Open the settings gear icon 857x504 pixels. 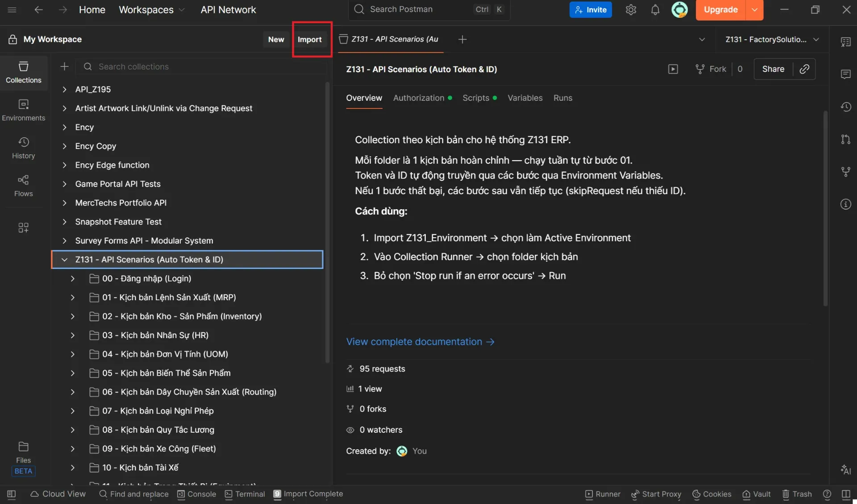pos(631,9)
